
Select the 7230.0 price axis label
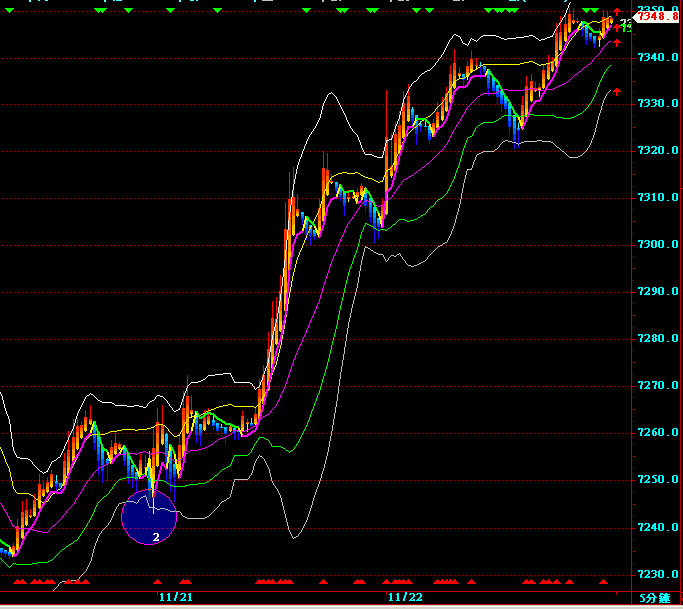coord(658,574)
